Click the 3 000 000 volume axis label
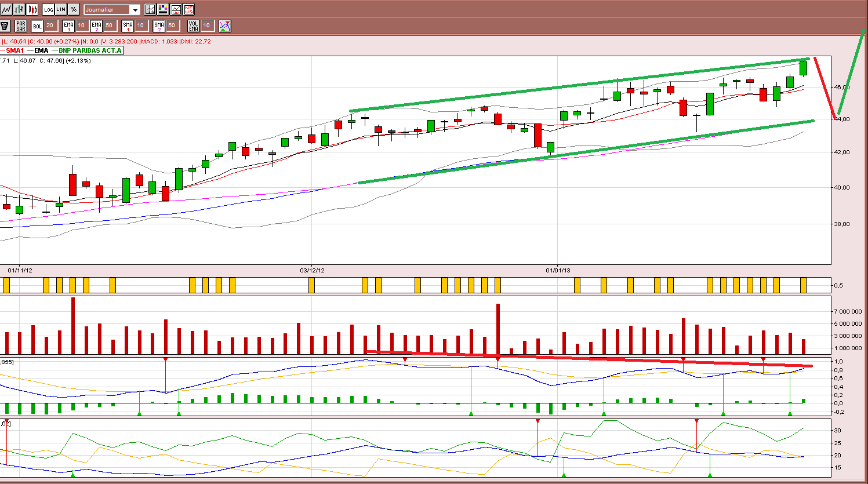 [848, 336]
